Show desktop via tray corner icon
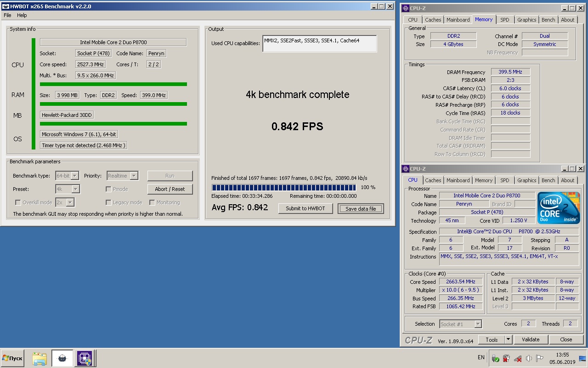The width and height of the screenshot is (588, 368). point(582,358)
